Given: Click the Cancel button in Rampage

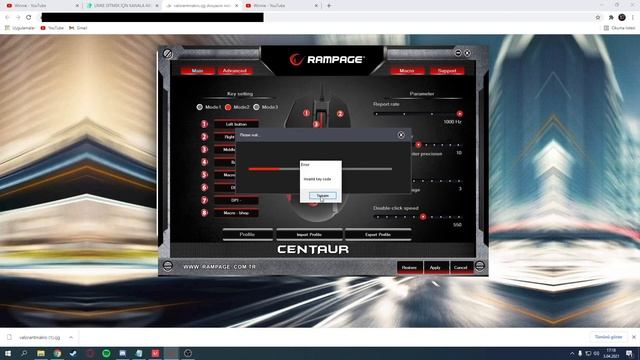Looking at the screenshot, I should [x=461, y=268].
